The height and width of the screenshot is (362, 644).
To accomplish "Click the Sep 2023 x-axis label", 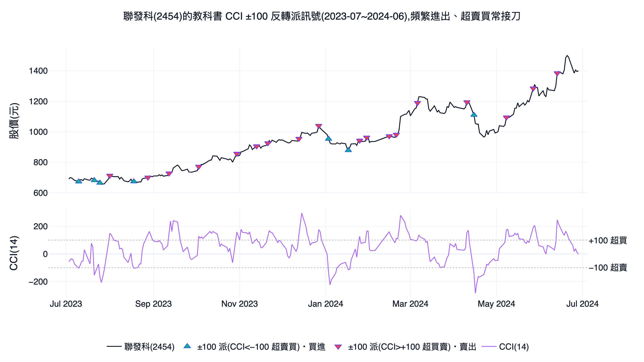I will coord(153,304).
